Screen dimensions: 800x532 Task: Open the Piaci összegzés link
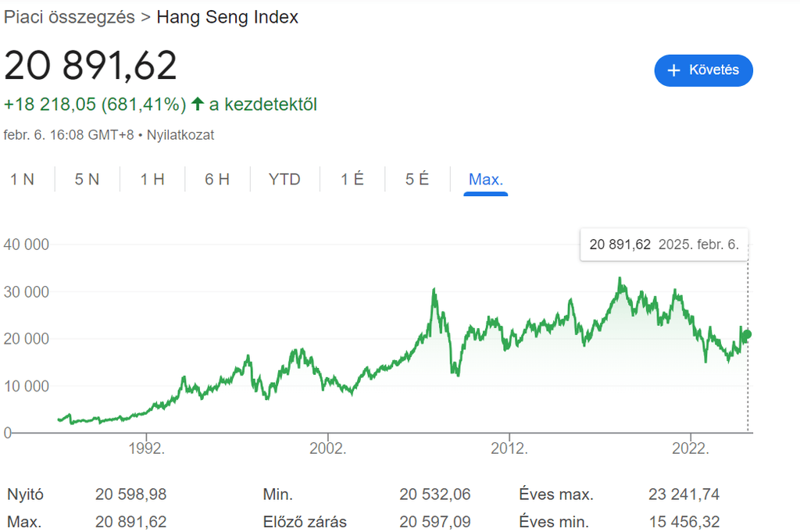pyautogui.click(x=69, y=16)
